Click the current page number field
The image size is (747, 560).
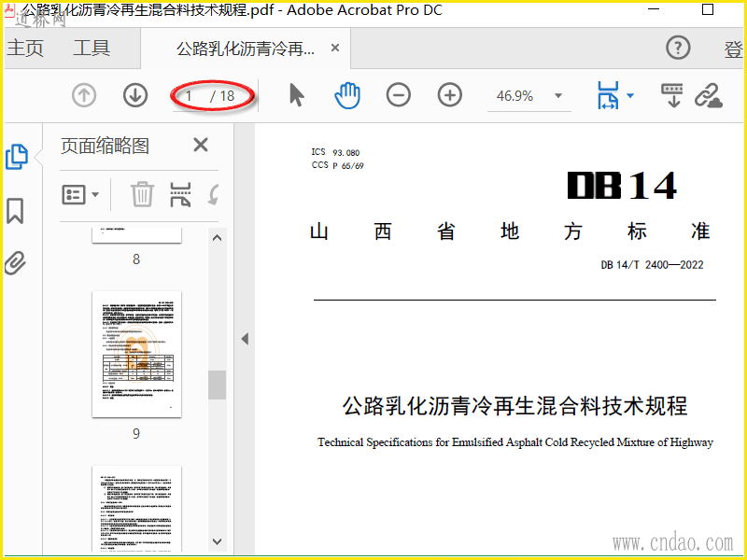(x=190, y=96)
